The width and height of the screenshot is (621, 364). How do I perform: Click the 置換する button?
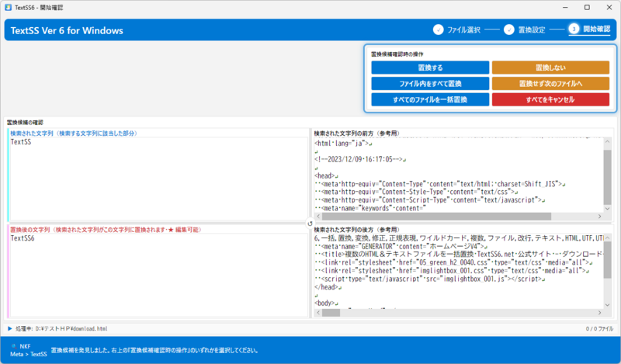430,68
